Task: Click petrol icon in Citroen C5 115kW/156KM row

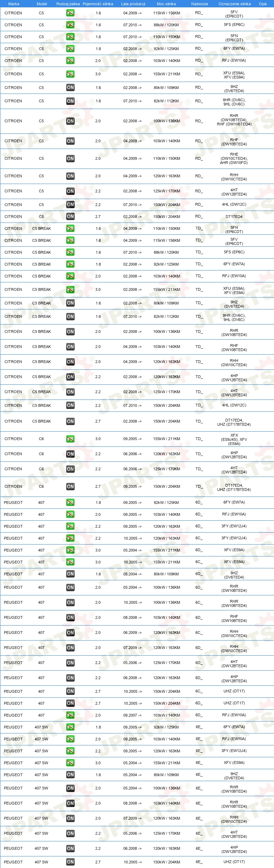Action: 70,13
